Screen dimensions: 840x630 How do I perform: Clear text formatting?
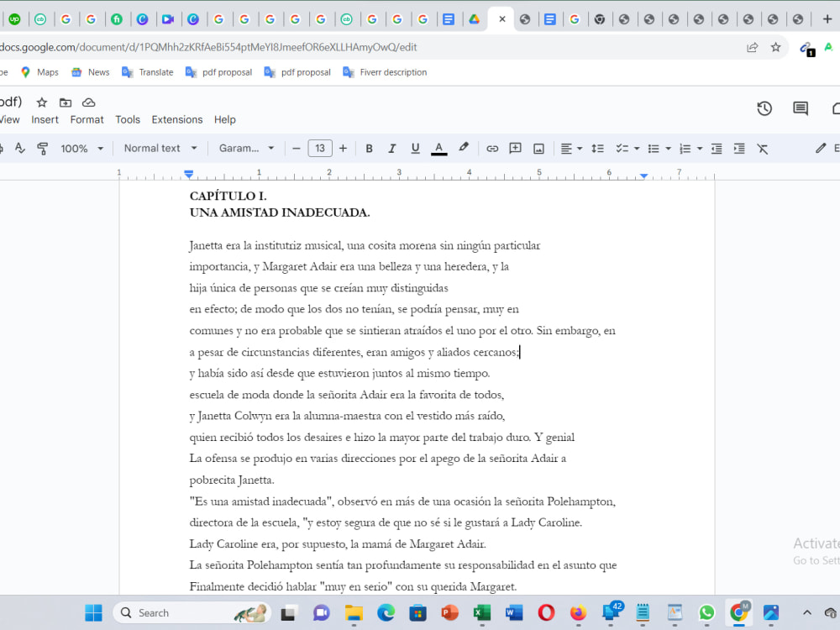(x=763, y=149)
